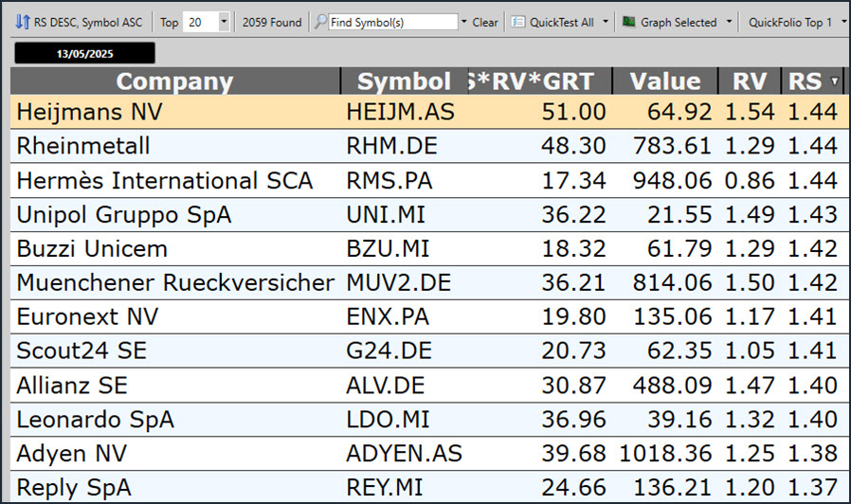
Task: Click symbol BZU.MI
Action: (x=388, y=248)
